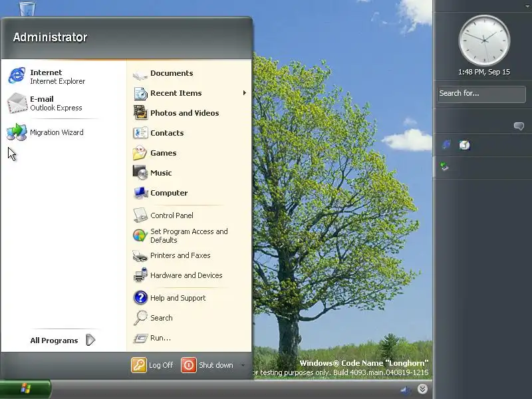Click the green network sidebar icon
The width and height of the screenshot is (532, 399).
tap(444, 167)
